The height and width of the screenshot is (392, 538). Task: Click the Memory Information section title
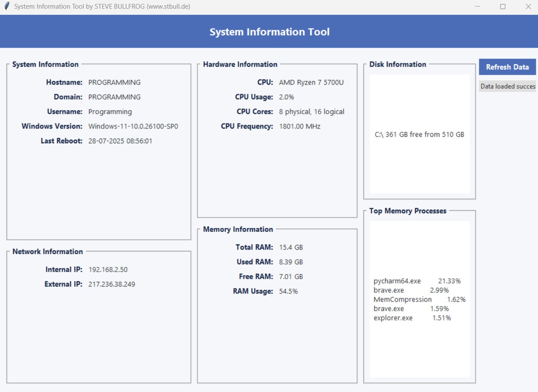click(238, 229)
